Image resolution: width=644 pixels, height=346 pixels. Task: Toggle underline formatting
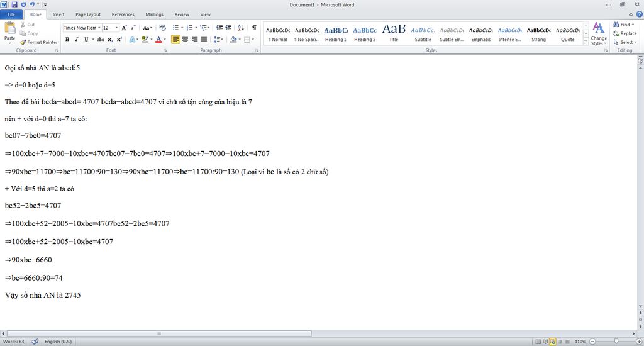86,40
